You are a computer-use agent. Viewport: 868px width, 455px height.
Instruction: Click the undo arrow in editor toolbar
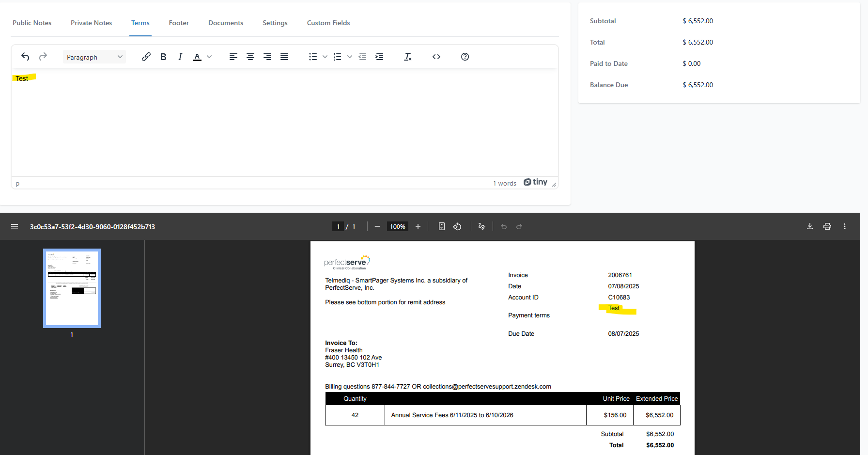pos(25,57)
